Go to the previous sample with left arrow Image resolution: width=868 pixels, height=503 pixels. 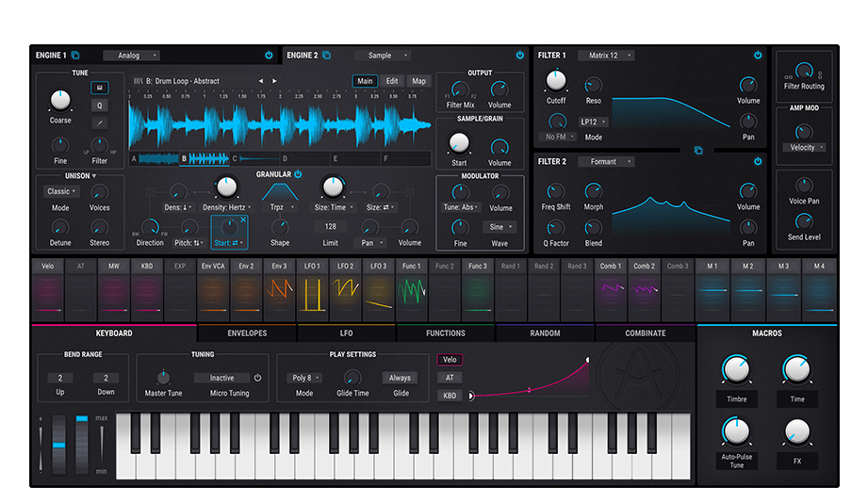pyautogui.click(x=261, y=81)
